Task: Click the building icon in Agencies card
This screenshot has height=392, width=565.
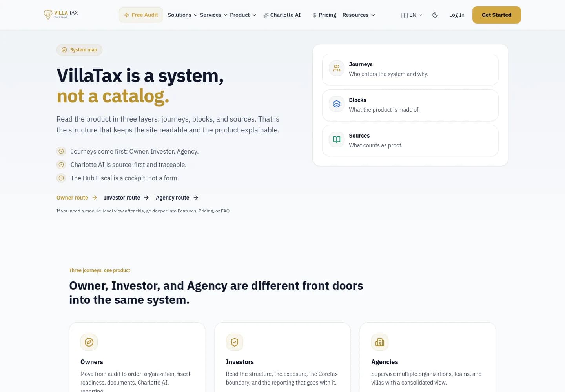Action: coord(380,342)
